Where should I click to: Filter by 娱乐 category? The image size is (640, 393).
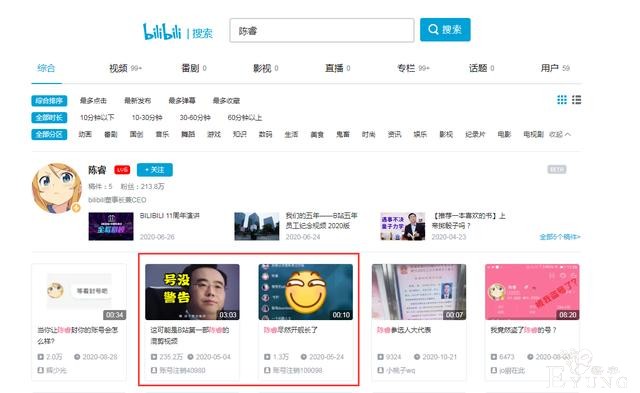[x=420, y=134]
